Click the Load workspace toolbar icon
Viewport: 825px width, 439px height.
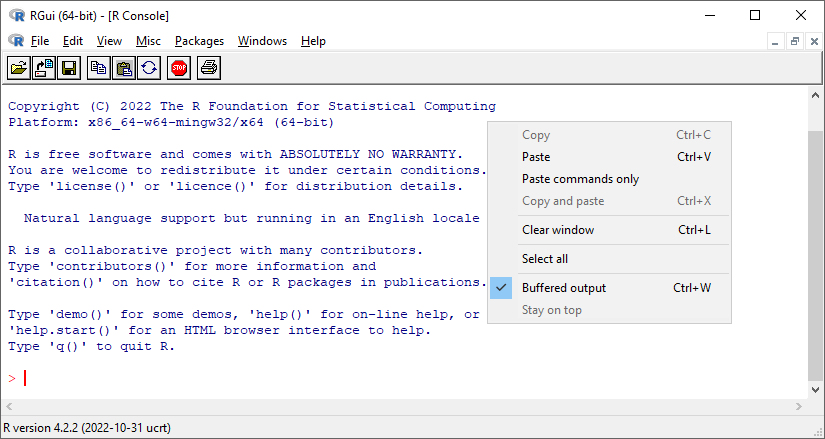pyautogui.click(x=44, y=68)
